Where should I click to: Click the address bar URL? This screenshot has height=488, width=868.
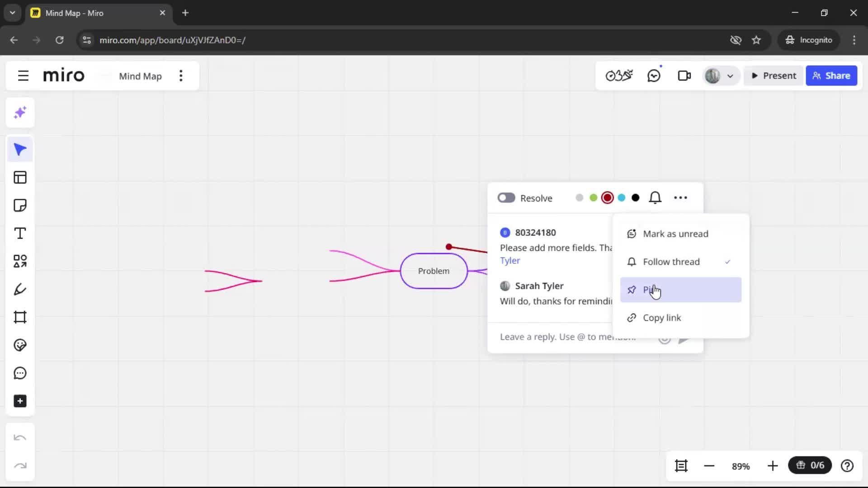click(172, 40)
